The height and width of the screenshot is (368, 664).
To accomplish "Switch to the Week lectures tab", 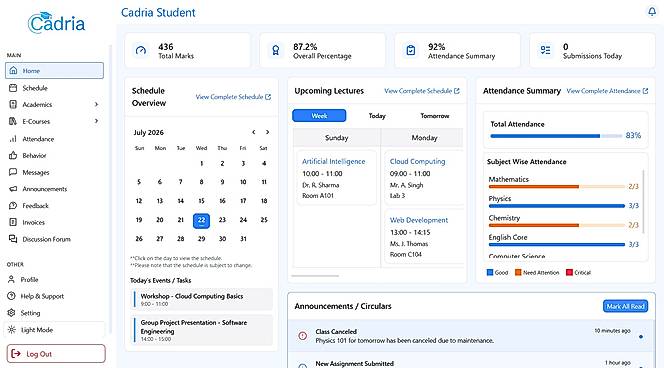I will pos(319,116).
